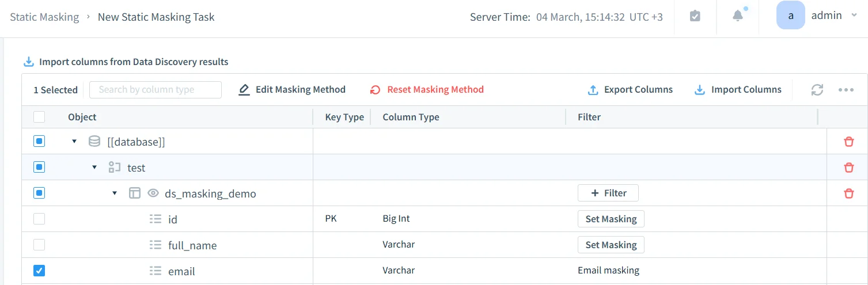Click Export Columns

coord(630,89)
